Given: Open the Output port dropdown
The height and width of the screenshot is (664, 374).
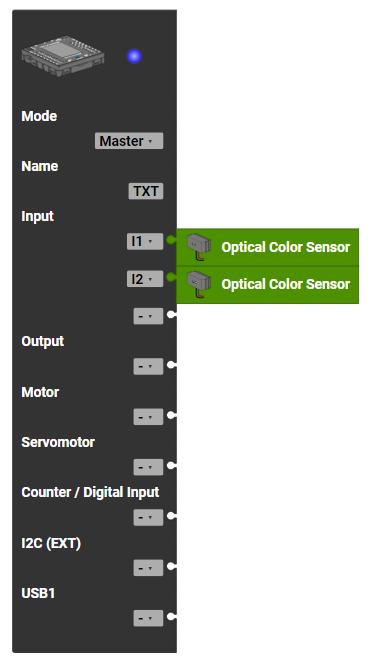Looking at the screenshot, I should click(148, 366).
